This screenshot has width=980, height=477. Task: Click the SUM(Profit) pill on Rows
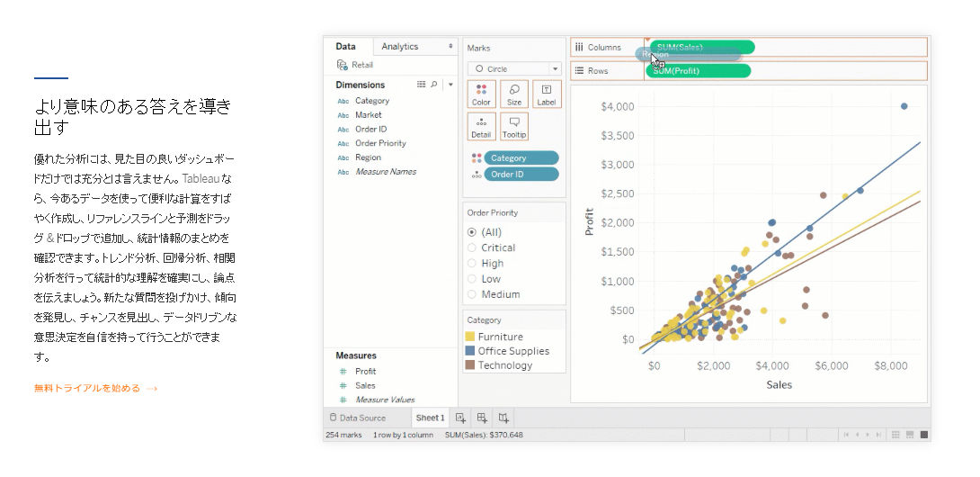click(698, 71)
